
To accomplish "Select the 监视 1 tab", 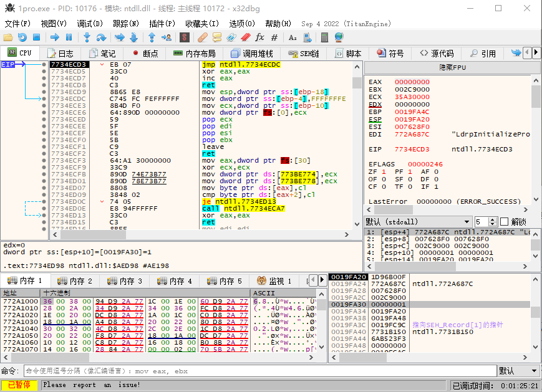I will 274,281.
